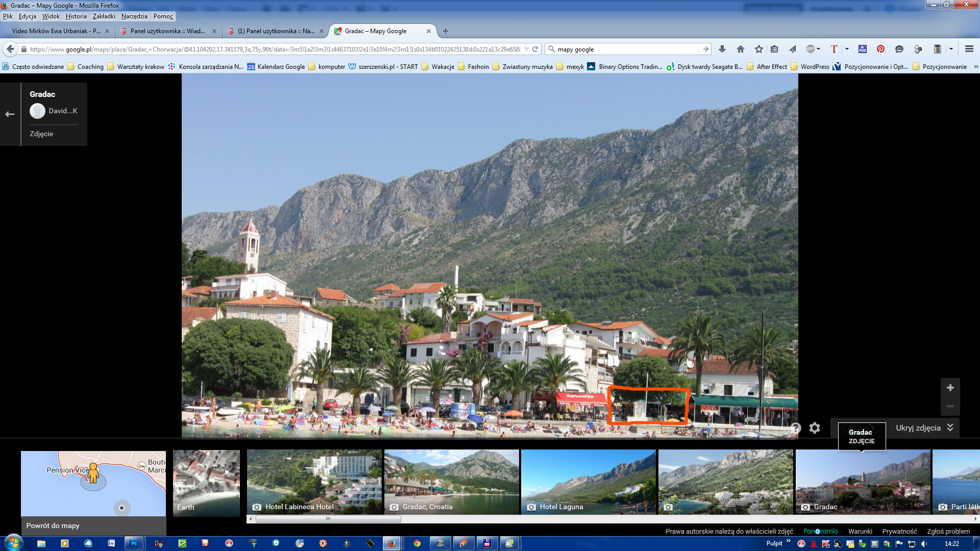Click Powrót do mapy button
This screenshot has width=980, height=551.
point(53,525)
